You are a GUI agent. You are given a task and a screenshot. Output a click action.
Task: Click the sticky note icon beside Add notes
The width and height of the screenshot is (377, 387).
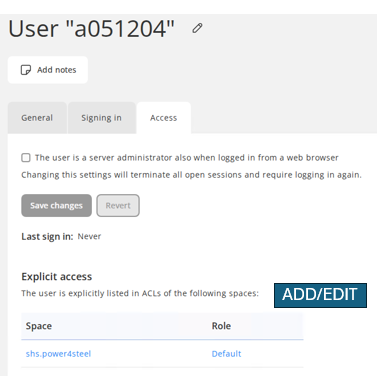click(x=26, y=70)
